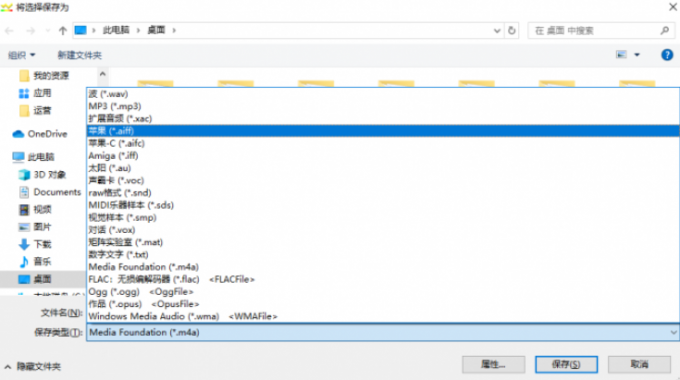Image resolution: width=680 pixels, height=380 pixels.
Task: Select 我的资源 folder in sidebar
Action: tap(44, 76)
